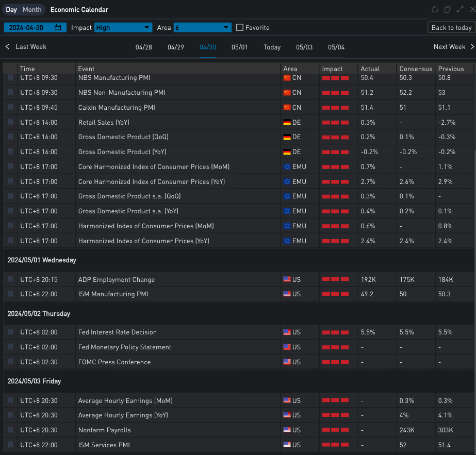Viewport: 476px width, 455px height.
Task: Select the 05/01 date tab
Action: tap(239, 47)
